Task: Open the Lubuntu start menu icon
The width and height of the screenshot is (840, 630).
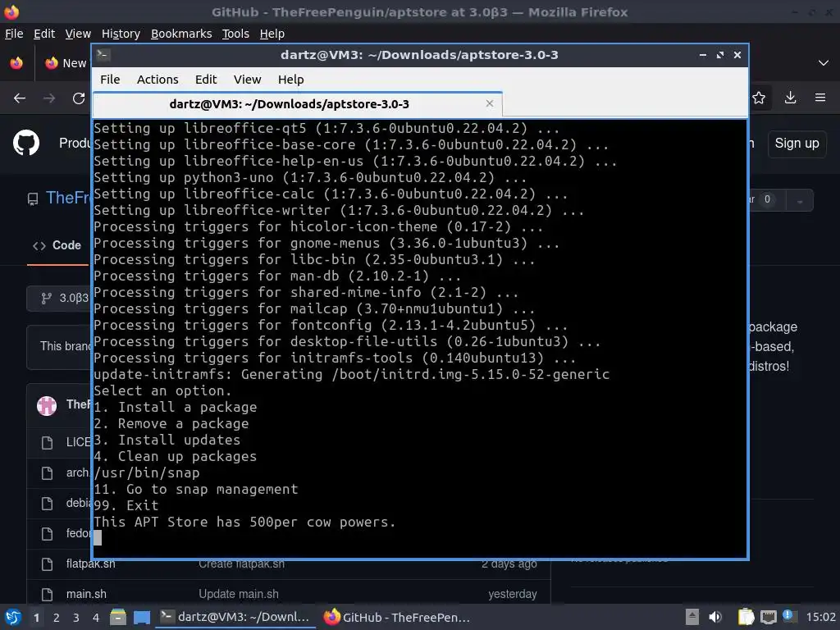Action: (x=13, y=617)
